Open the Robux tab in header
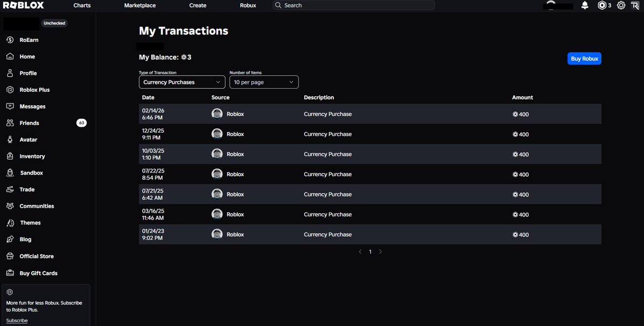 (248, 5)
